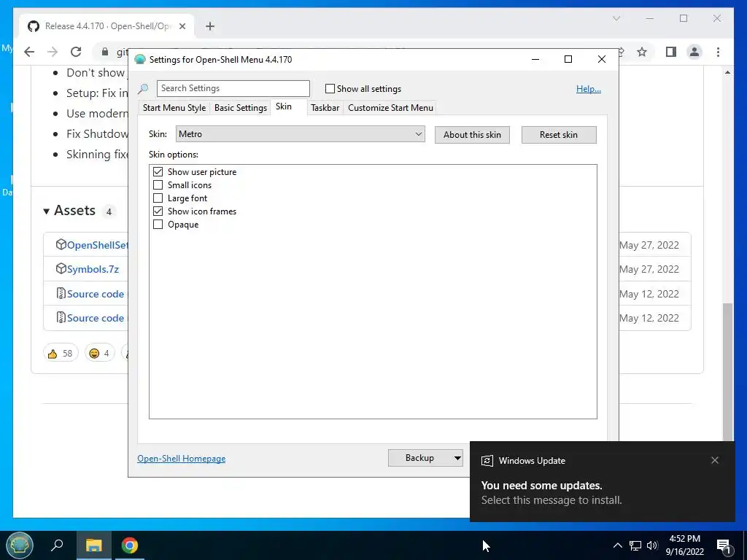Open Chrome three-dot menu
Viewport: 747px width, 560px height.
[718, 52]
